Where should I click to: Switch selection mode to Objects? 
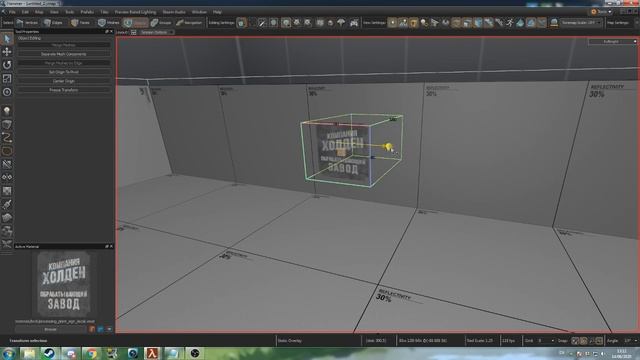coord(136,23)
